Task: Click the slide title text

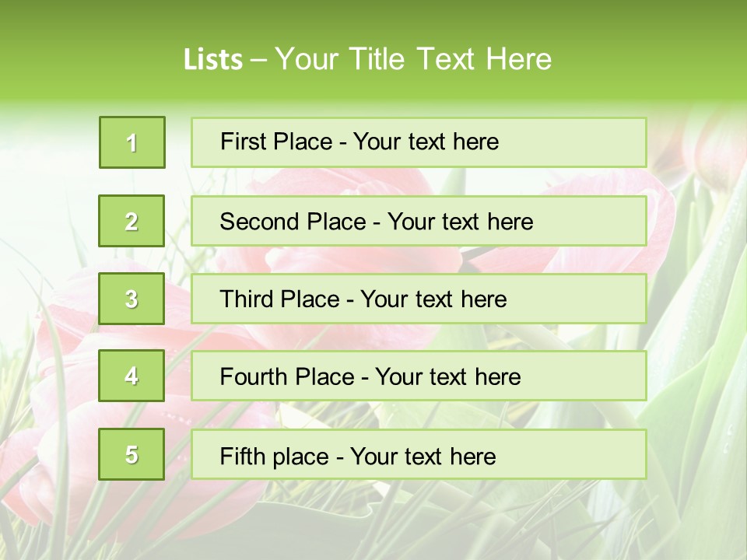Action: [367, 59]
